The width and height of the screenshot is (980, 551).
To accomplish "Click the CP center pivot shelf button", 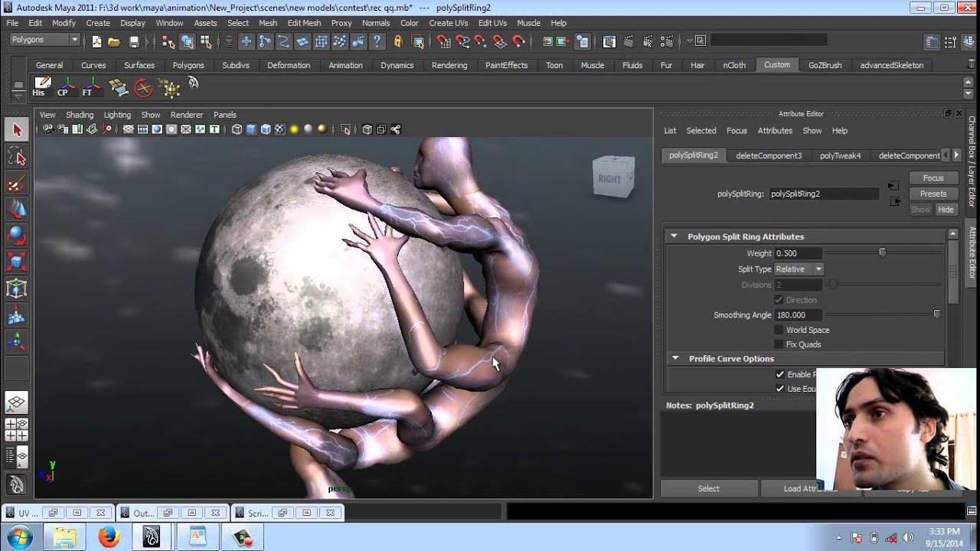I will click(x=66, y=87).
